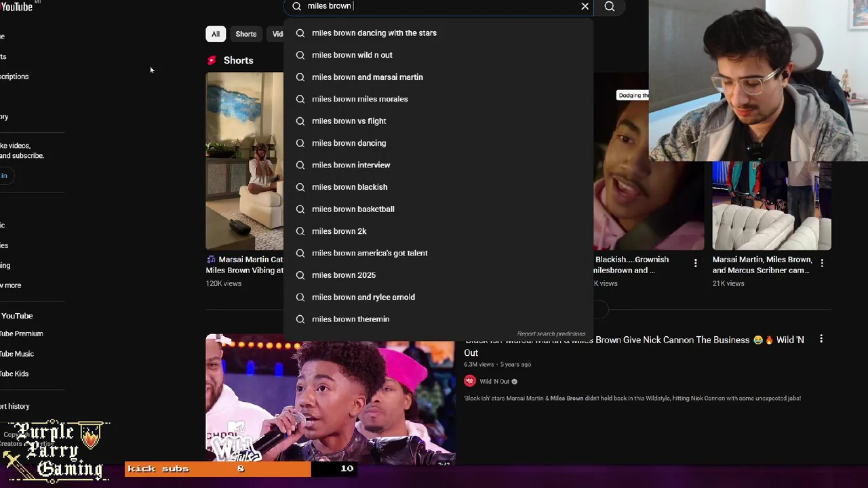This screenshot has height=488, width=868.
Task: Open the 'Wild 'N Out' channel name link
Action: click(x=494, y=382)
